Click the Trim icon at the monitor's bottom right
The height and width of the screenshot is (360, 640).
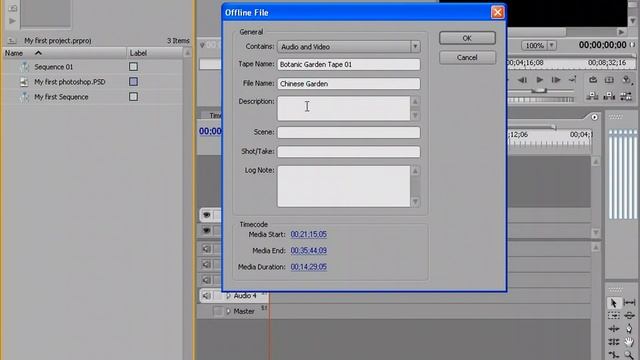626,96
